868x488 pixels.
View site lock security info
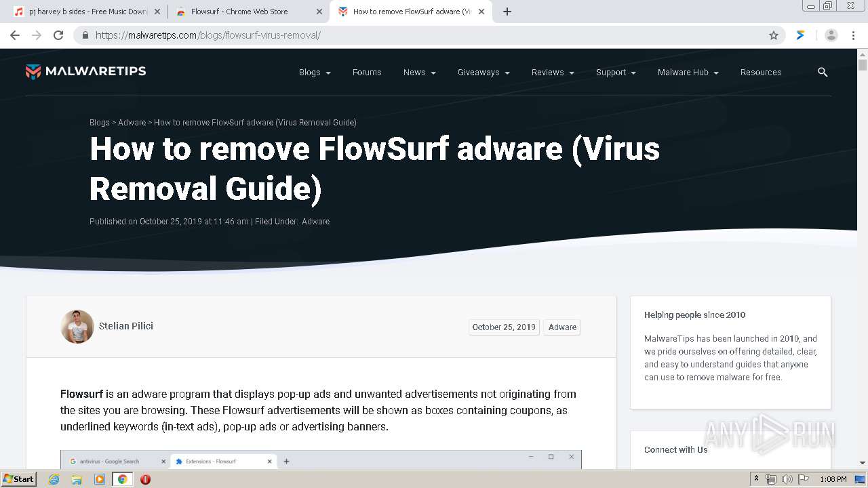click(85, 35)
